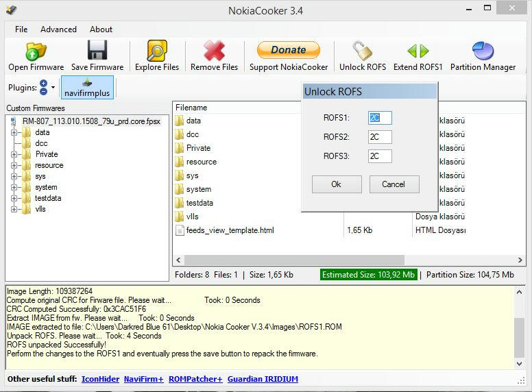Click file list scroll right arrow
532x392 pixels.
pyautogui.click(x=520, y=260)
